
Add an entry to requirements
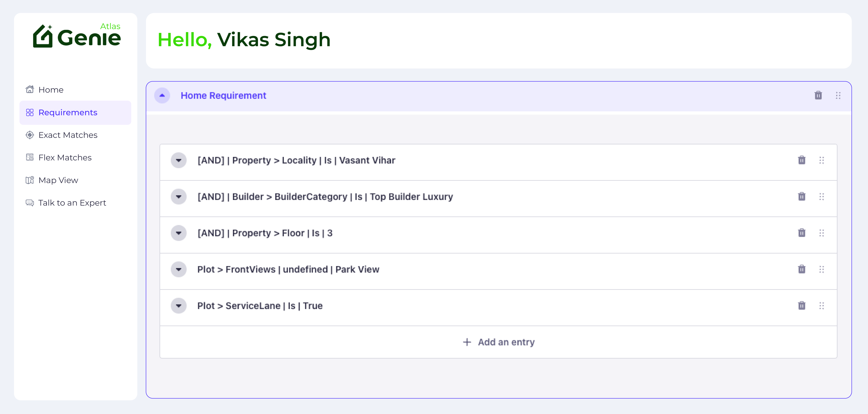click(x=499, y=342)
